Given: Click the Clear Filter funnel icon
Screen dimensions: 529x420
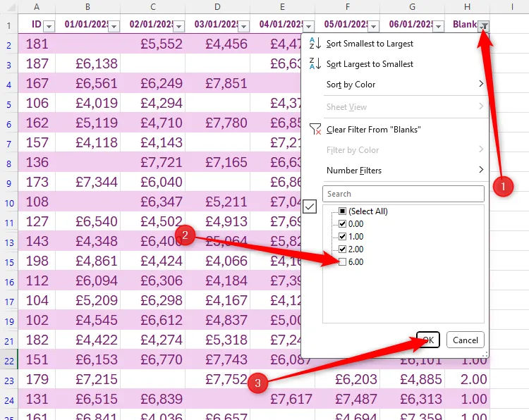Looking at the screenshot, I should 315,130.
